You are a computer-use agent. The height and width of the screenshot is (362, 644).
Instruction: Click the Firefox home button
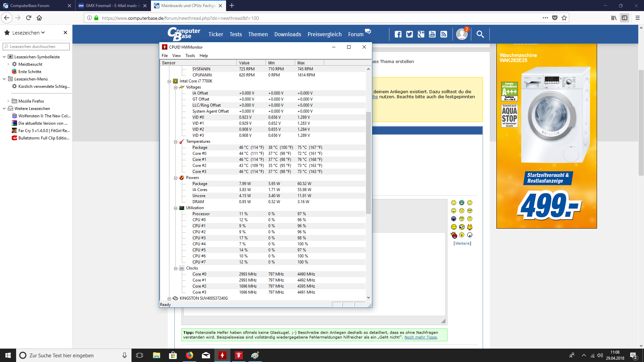tap(39, 18)
